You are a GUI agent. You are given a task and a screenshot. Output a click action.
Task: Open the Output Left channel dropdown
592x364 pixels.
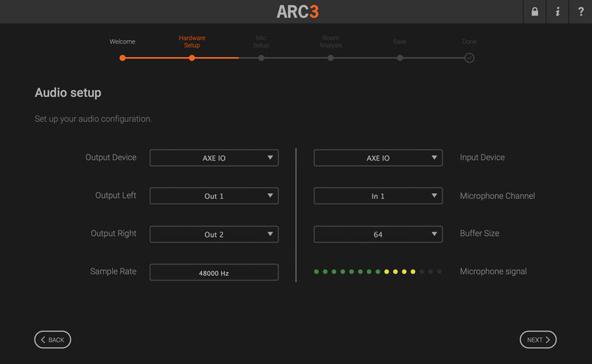tap(214, 196)
